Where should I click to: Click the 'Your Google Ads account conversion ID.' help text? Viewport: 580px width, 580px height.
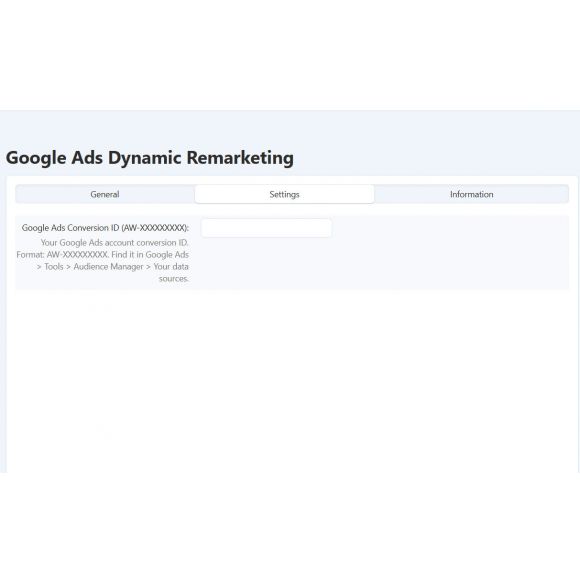(115, 243)
